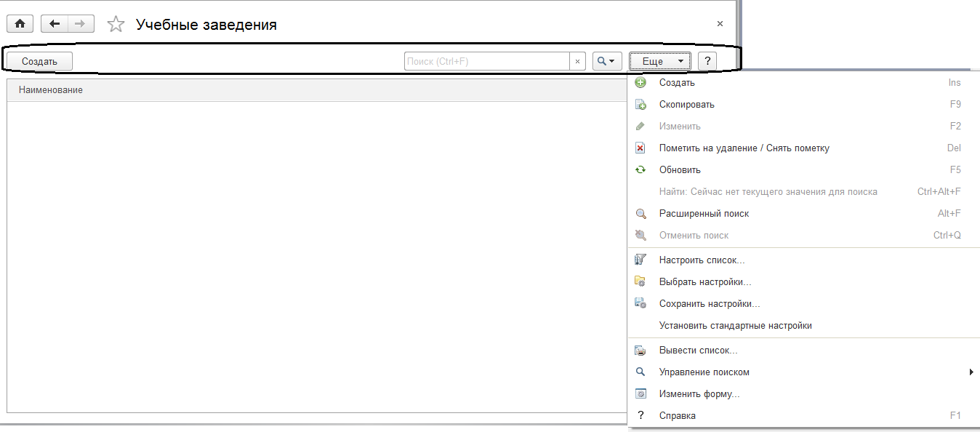This screenshot has height=432, width=980.
Task: Go to the home page icon
Action: [20, 24]
